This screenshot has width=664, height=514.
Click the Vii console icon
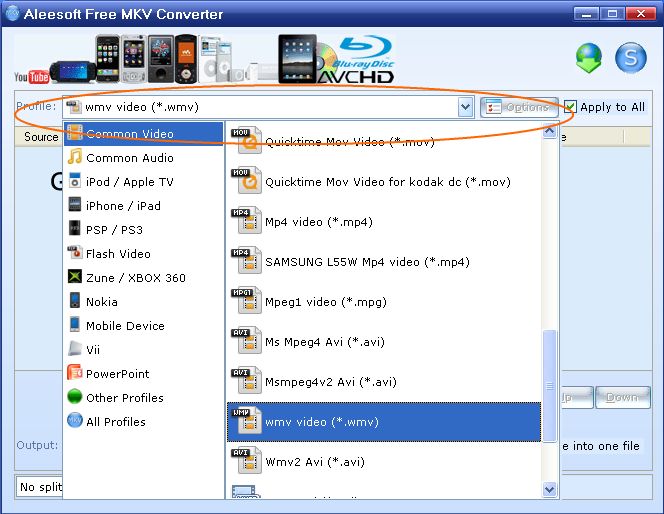click(x=75, y=348)
